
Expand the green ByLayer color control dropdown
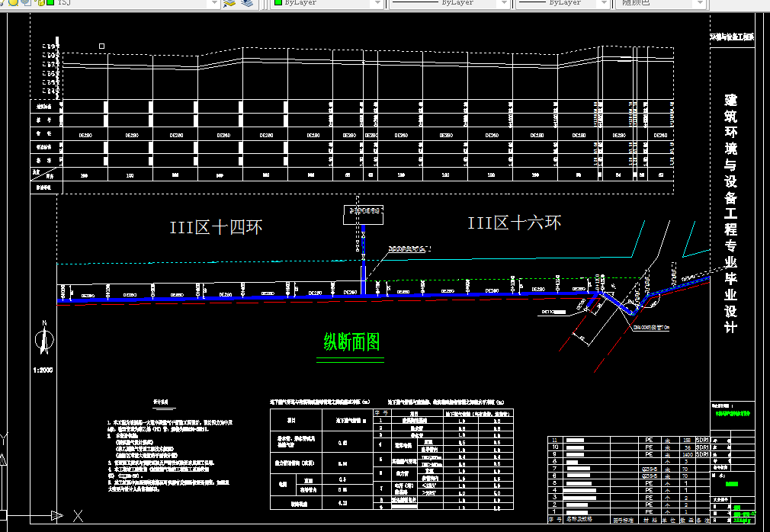(377, 3)
